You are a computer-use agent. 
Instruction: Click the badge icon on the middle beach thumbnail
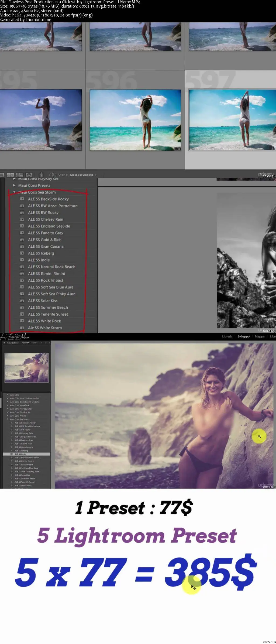[x=178, y=149]
